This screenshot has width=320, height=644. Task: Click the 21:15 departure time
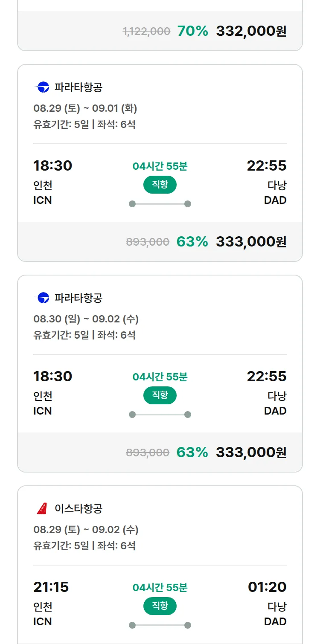click(51, 587)
